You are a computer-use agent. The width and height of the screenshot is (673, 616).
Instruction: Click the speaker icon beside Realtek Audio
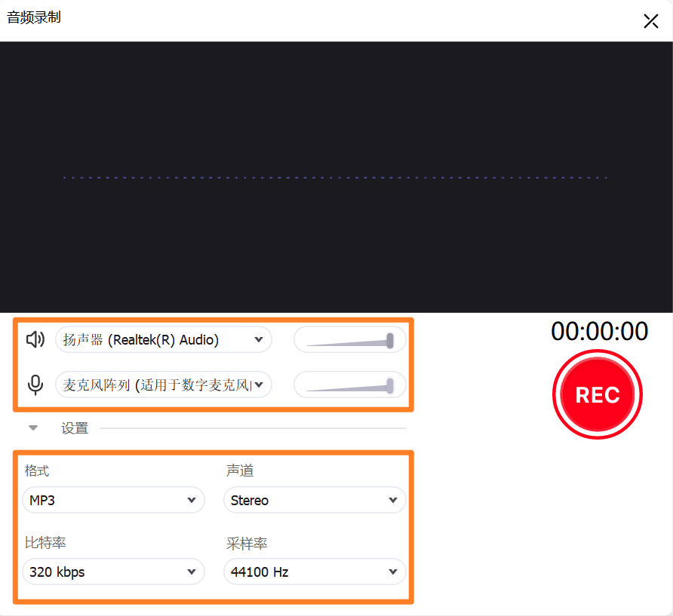point(35,339)
